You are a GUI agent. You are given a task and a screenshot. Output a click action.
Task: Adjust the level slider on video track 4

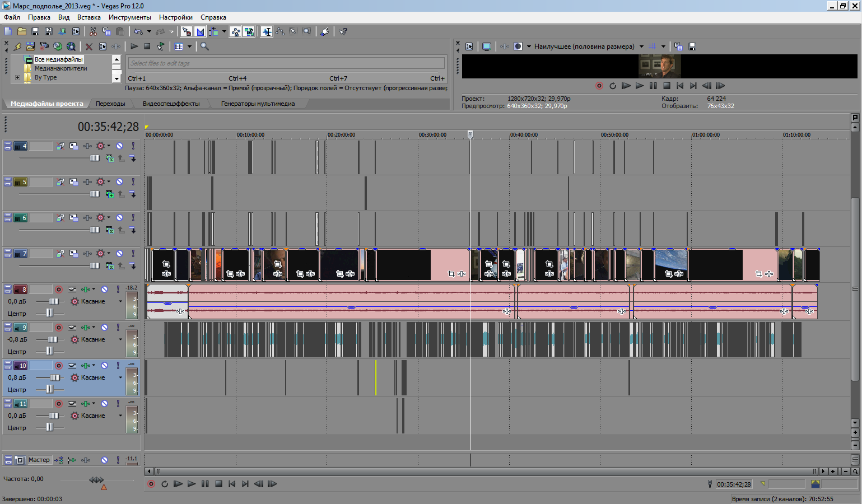click(x=94, y=158)
